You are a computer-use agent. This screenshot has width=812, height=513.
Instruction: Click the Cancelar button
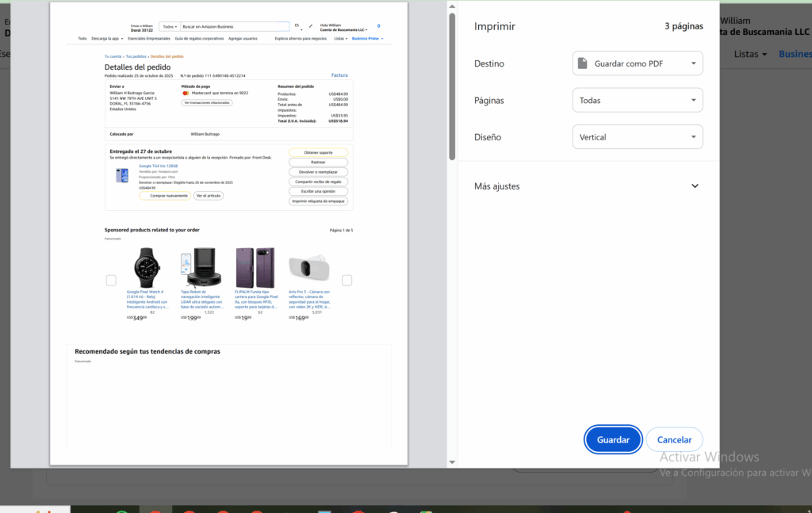pos(674,439)
